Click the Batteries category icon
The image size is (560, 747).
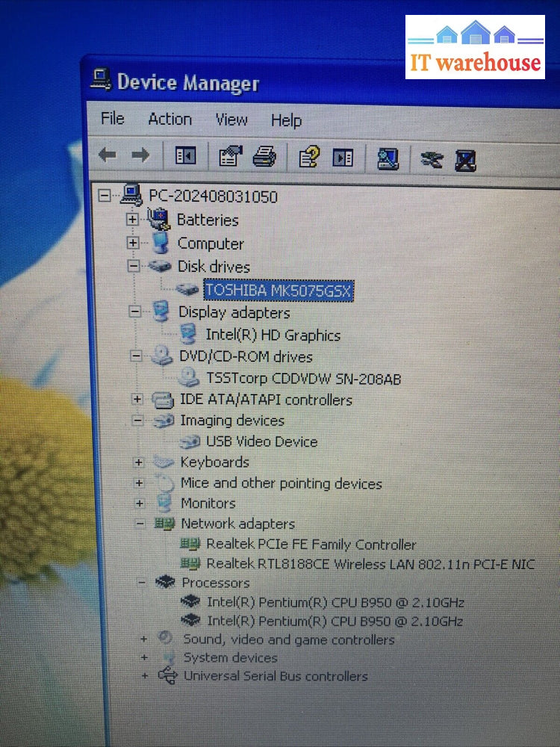(158, 219)
